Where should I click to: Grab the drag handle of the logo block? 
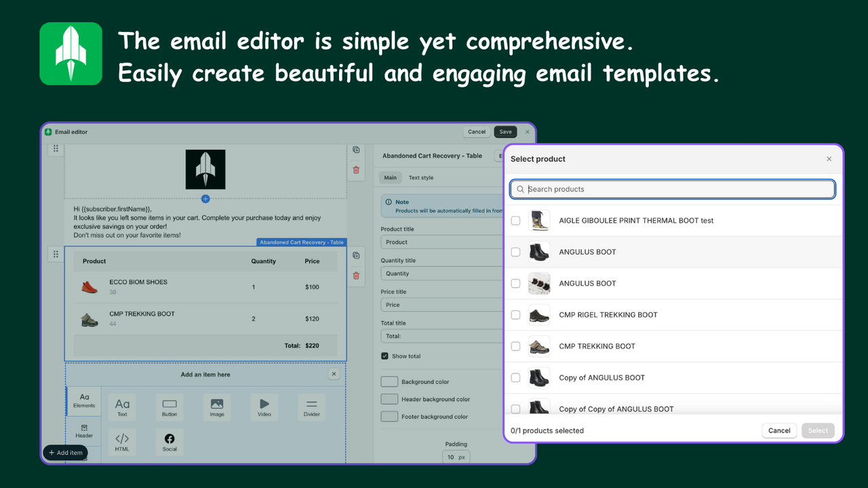(x=56, y=148)
